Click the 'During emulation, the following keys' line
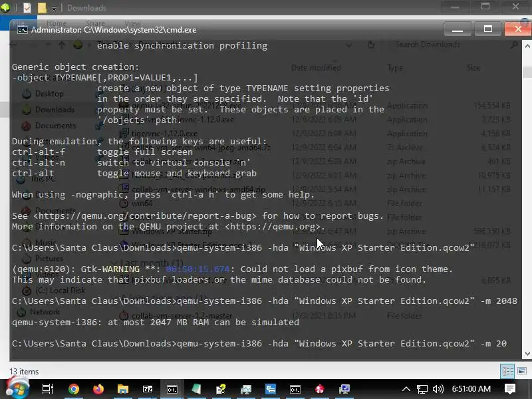This screenshot has height=399, width=532. 140,141
